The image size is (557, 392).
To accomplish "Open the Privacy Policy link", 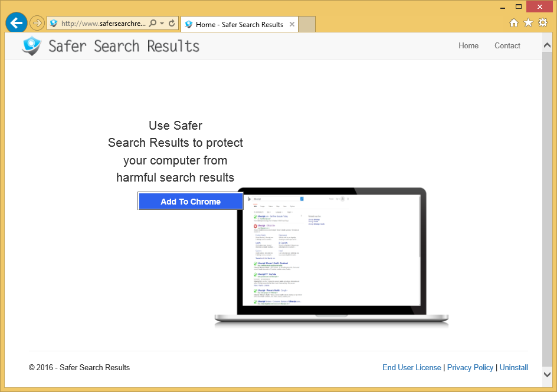I will (x=470, y=367).
